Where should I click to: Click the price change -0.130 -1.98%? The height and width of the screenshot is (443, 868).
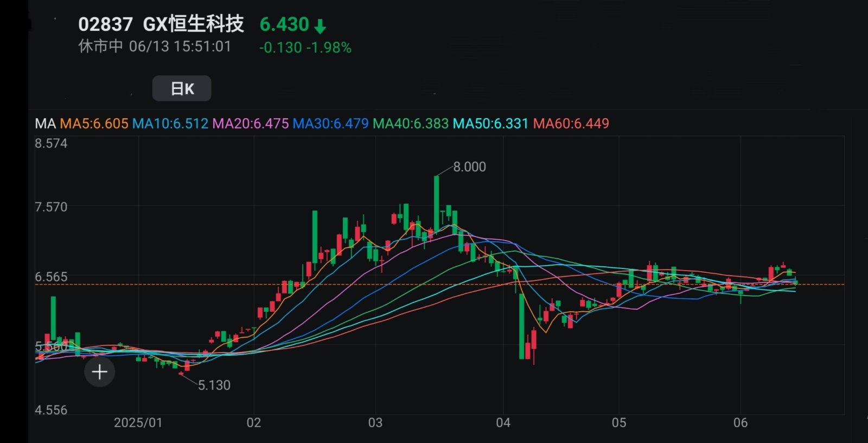coord(305,48)
